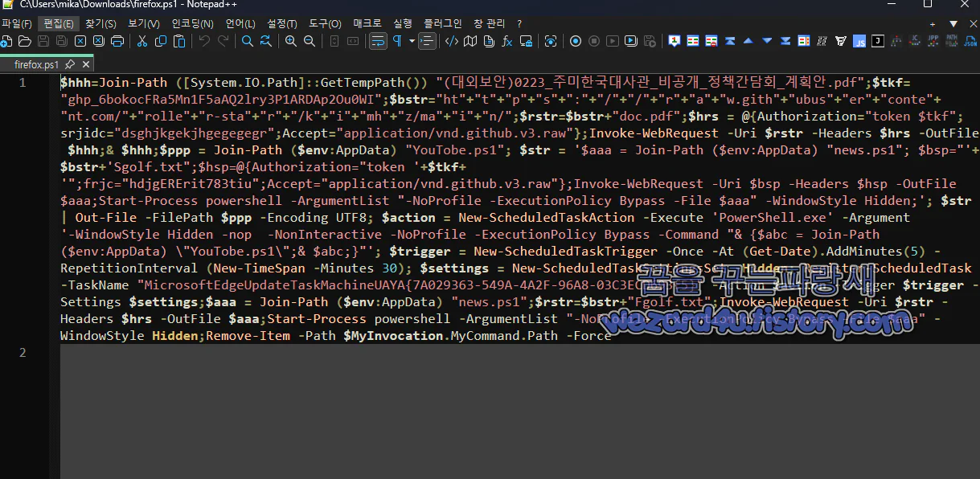Toggle synchronized vertical scrolling icon

(x=334, y=41)
